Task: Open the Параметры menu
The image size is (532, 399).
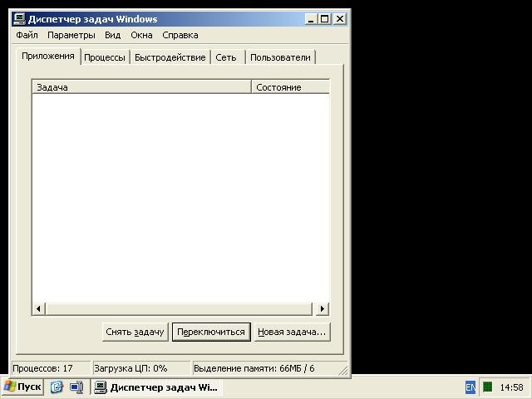Action: pyautogui.click(x=71, y=35)
